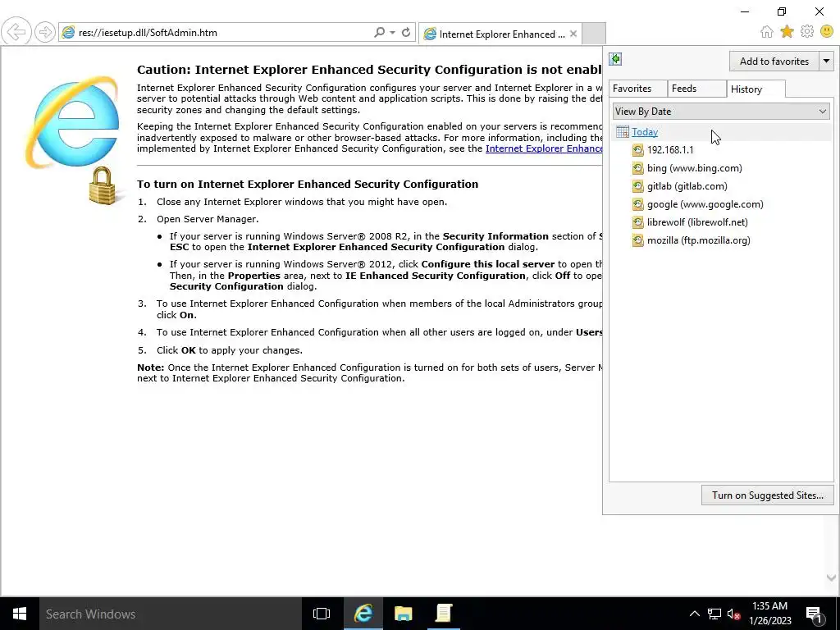Open mozilla (ftp.mozilla.org) history entry
This screenshot has height=630, width=840.
698,240
